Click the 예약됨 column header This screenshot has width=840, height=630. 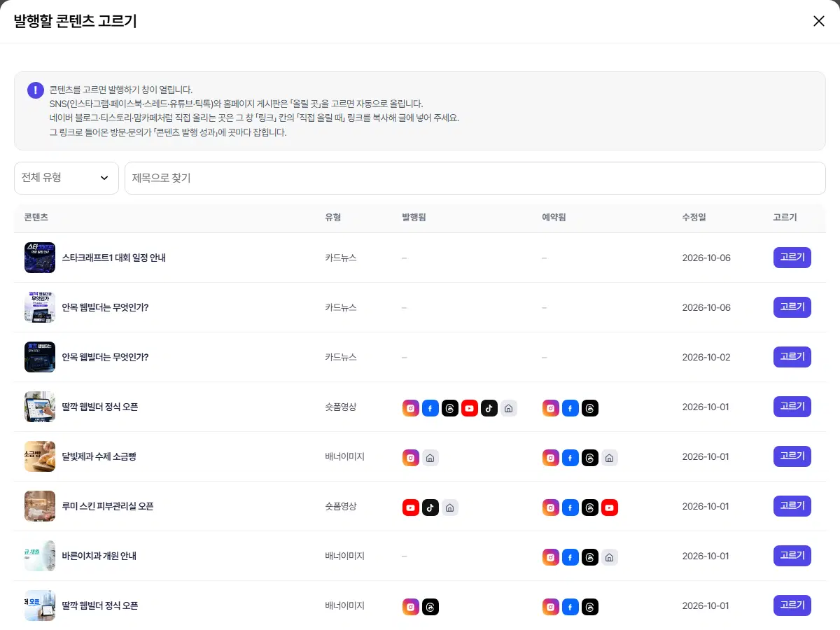(554, 218)
